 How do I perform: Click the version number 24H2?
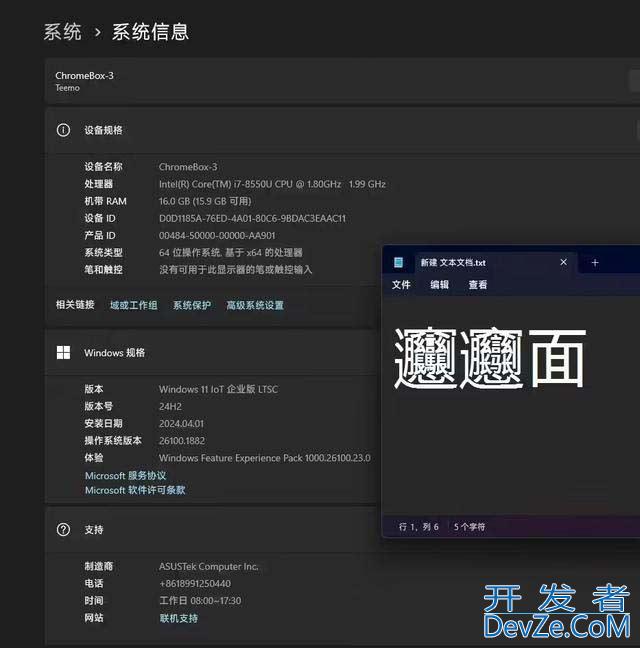point(170,407)
